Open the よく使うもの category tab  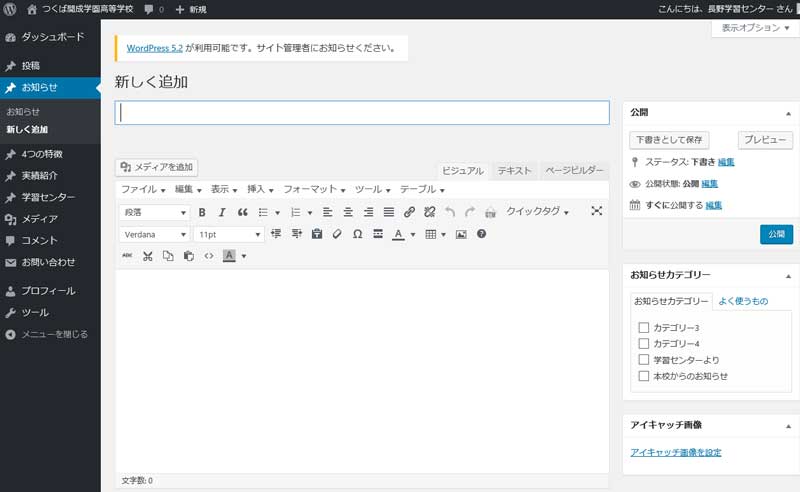coord(743,301)
